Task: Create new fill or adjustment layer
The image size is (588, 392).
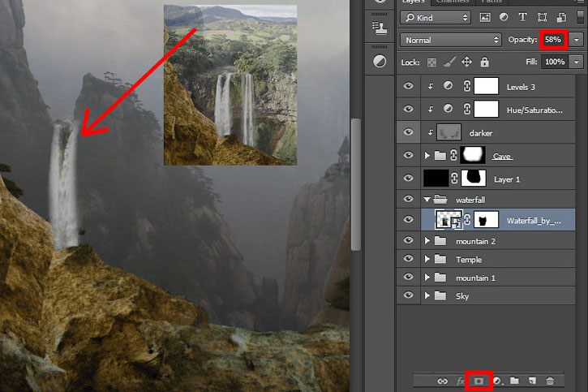Action: [x=497, y=381]
